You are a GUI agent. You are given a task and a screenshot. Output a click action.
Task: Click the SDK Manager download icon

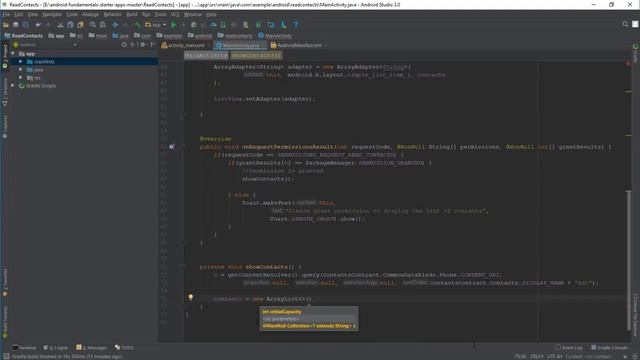283,25
